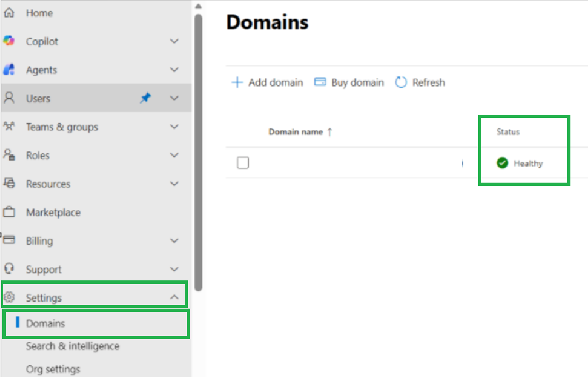Expand the Copilot menu chevron
Screen dimensions: 588x377
[x=174, y=41]
